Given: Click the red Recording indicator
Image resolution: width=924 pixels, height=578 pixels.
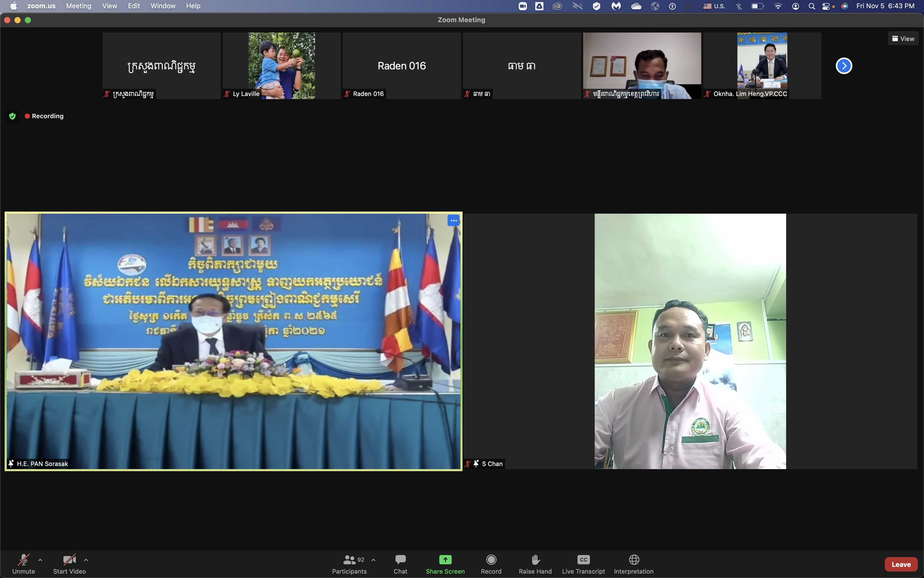Looking at the screenshot, I should click(44, 116).
